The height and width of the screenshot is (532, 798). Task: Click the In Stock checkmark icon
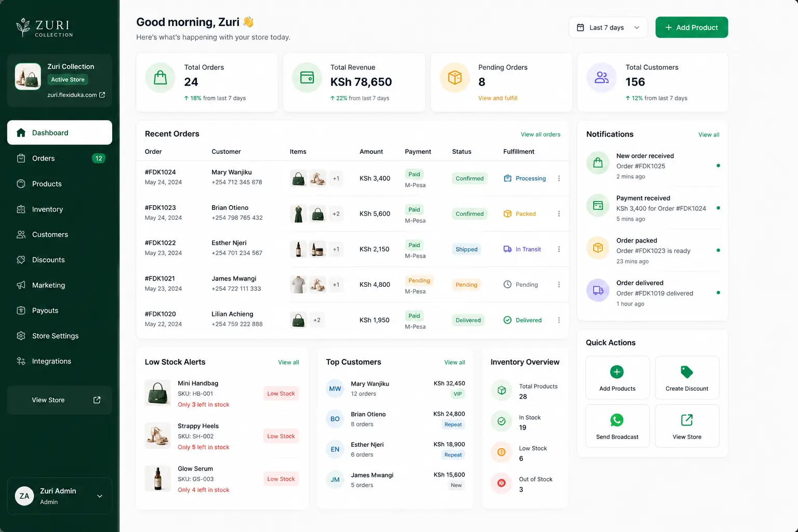click(x=501, y=421)
